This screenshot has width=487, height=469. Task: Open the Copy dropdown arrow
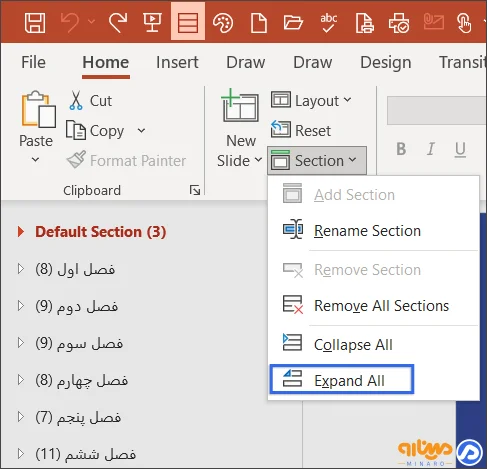click(x=141, y=130)
